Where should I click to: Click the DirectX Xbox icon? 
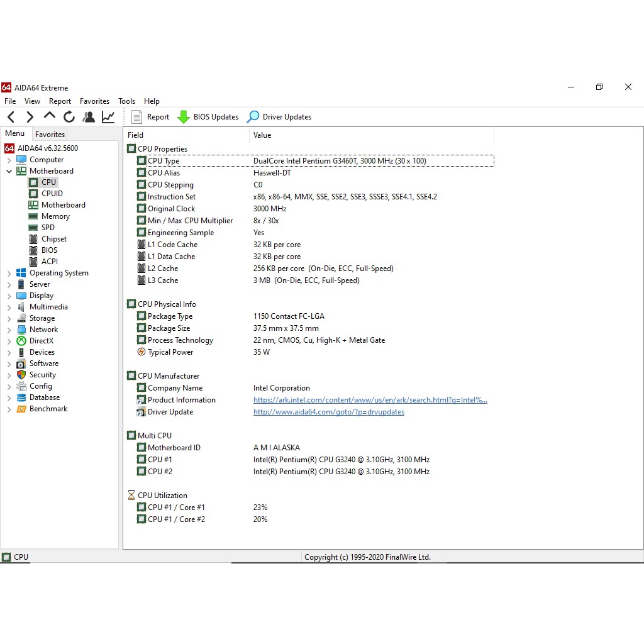pos(21,341)
